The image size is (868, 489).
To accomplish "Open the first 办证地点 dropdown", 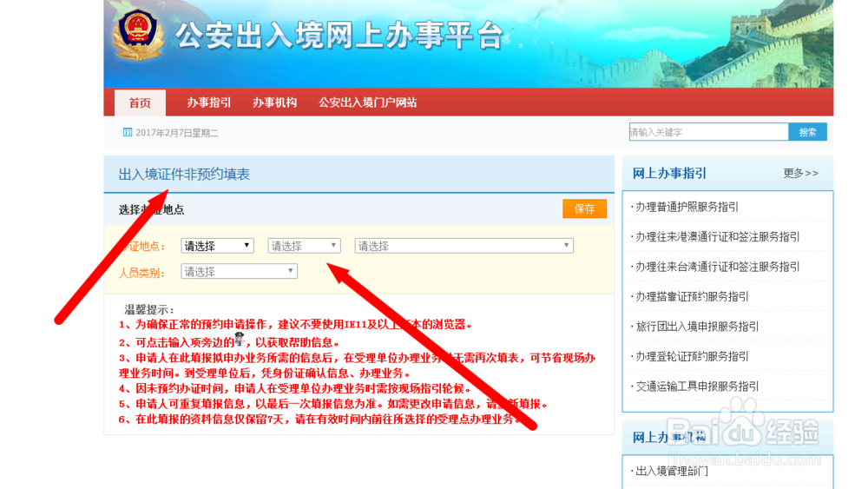I will 217,246.
